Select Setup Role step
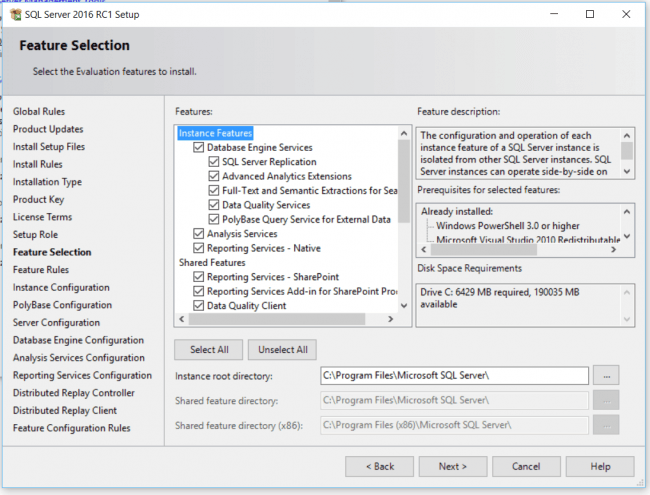The height and width of the screenshot is (495, 650). (x=35, y=235)
